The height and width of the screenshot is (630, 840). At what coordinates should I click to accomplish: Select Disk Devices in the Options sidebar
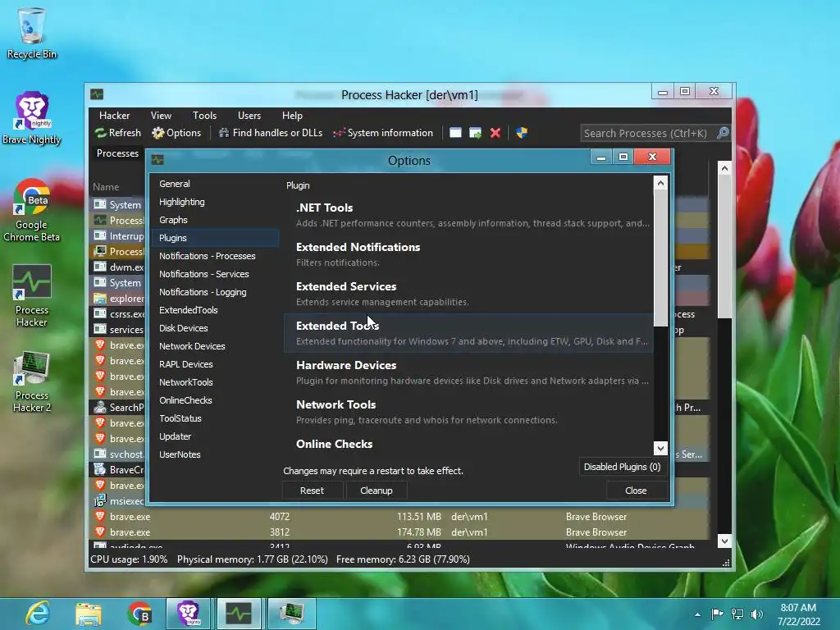tap(216, 328)
